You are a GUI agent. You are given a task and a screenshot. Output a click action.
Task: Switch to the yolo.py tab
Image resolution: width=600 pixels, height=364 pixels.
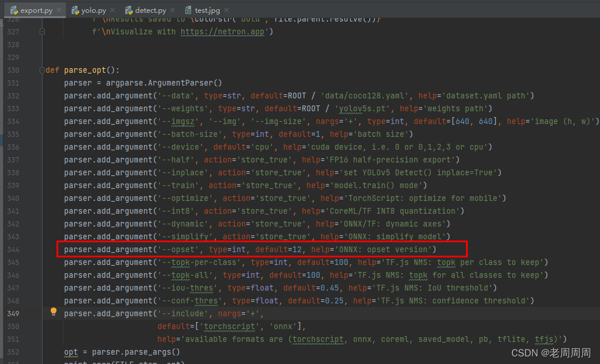tap(93, 10)
